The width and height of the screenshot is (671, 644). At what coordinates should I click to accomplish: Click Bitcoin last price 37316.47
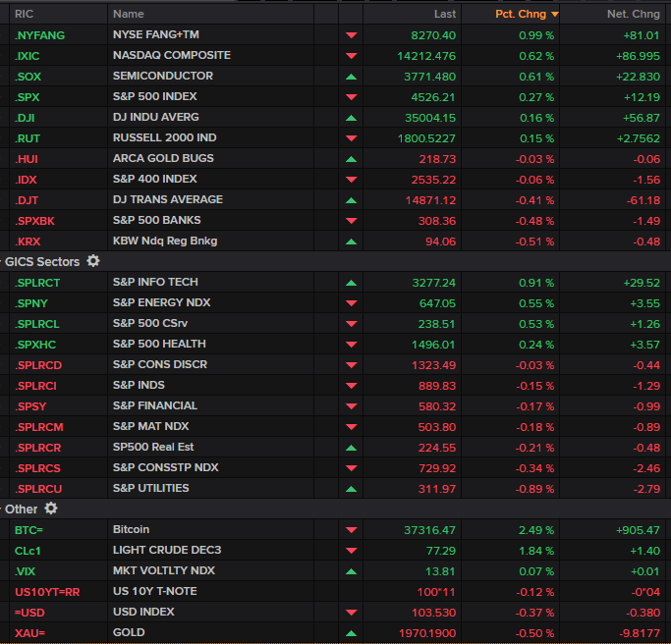(429, 530)
